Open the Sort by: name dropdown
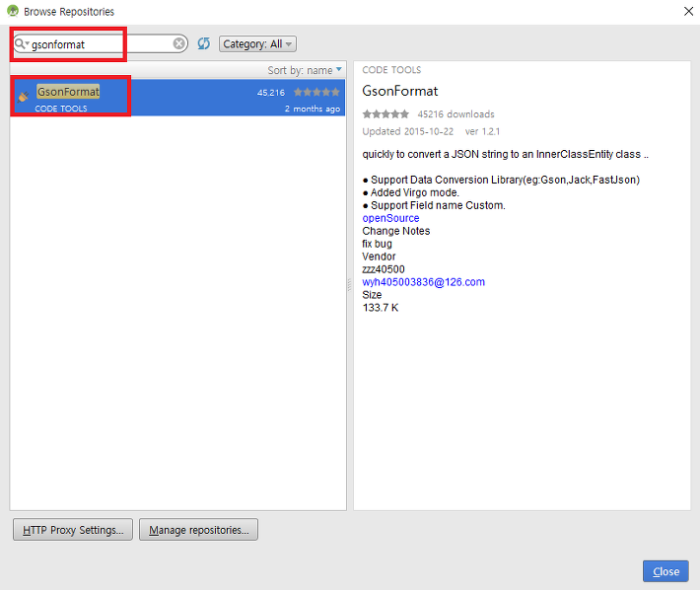The width and height of the screenshot is (700, 590). point(305,70)
